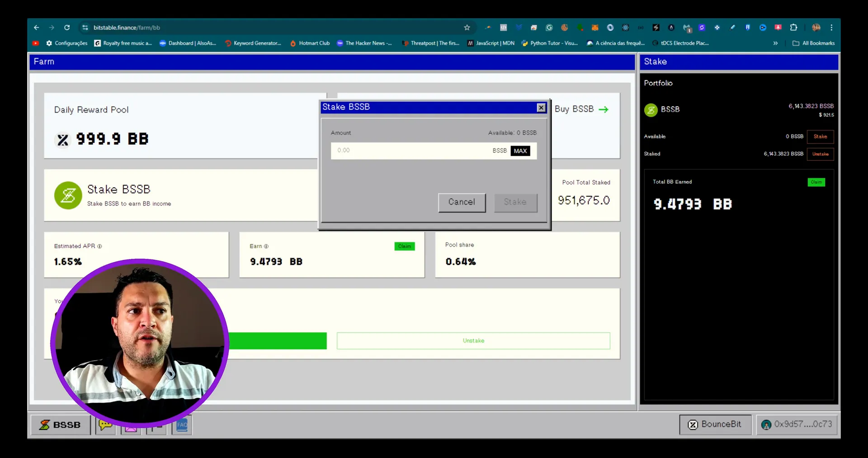
Task: Open the Python Tutor bookmark
Action: click(x=549, y=43)
